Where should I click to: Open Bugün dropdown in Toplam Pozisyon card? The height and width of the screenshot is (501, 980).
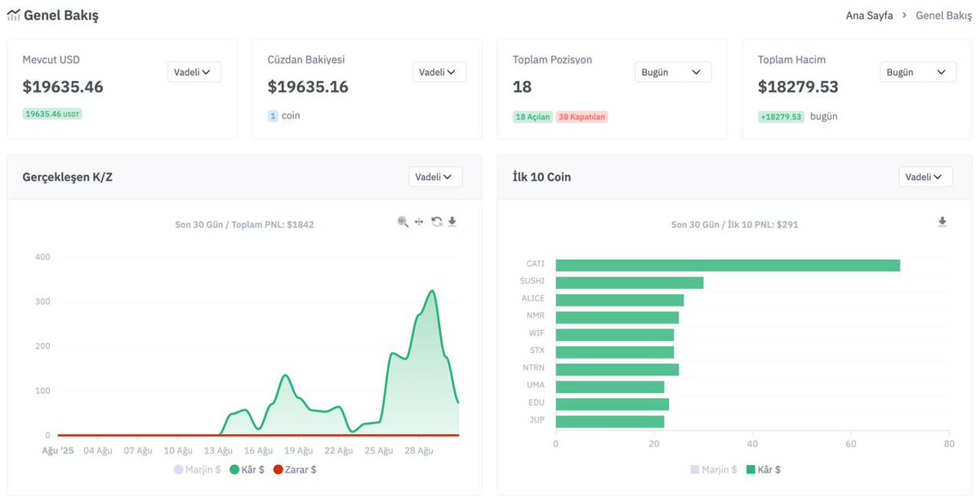pos(673,72)
